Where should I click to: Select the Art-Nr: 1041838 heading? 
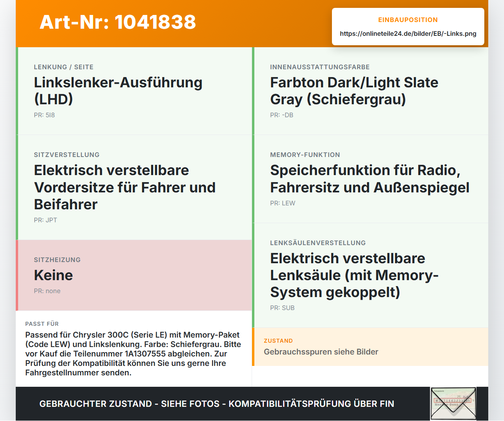pyautogui.click(x=118, y=22)
